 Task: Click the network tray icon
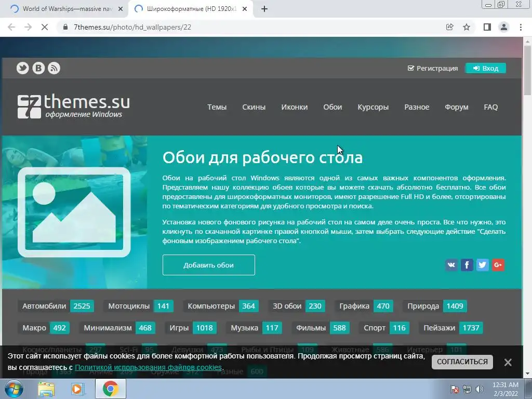click(x=467, y=389)
